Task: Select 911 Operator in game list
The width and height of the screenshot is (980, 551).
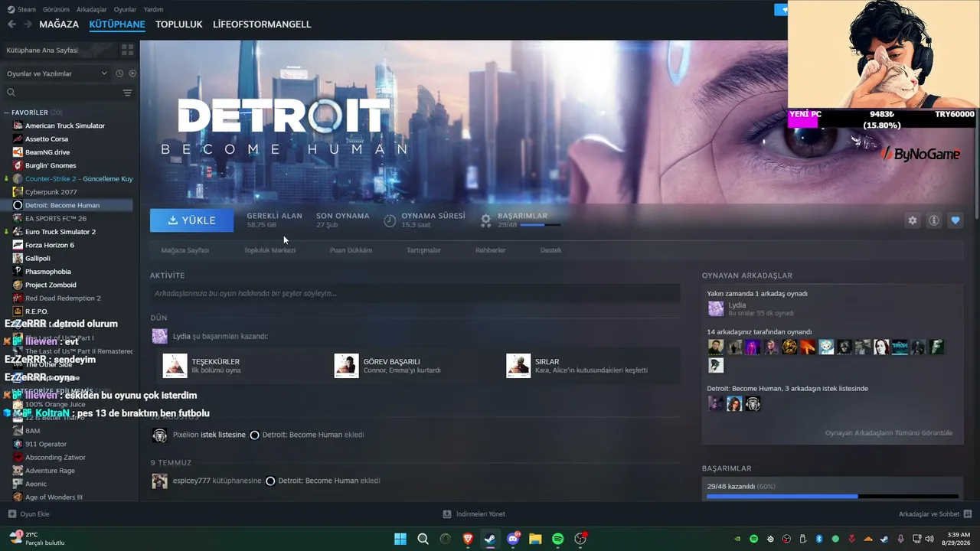Action: pos(46,444)
